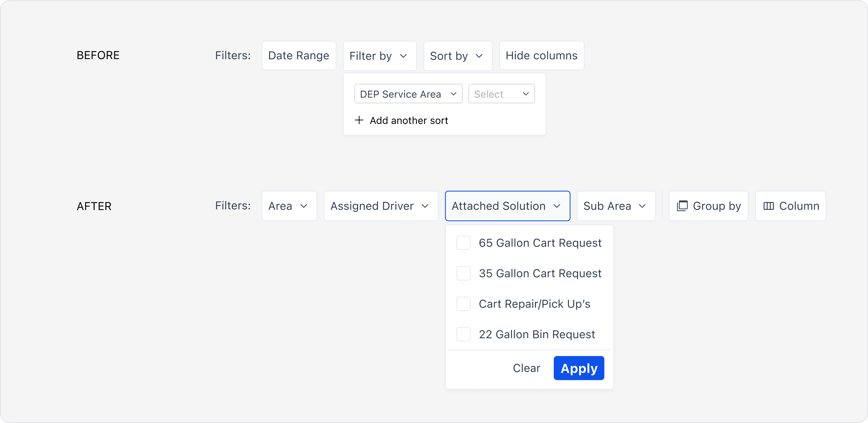Click the Date Range button
Screen dimensions: 868x423
299,56
